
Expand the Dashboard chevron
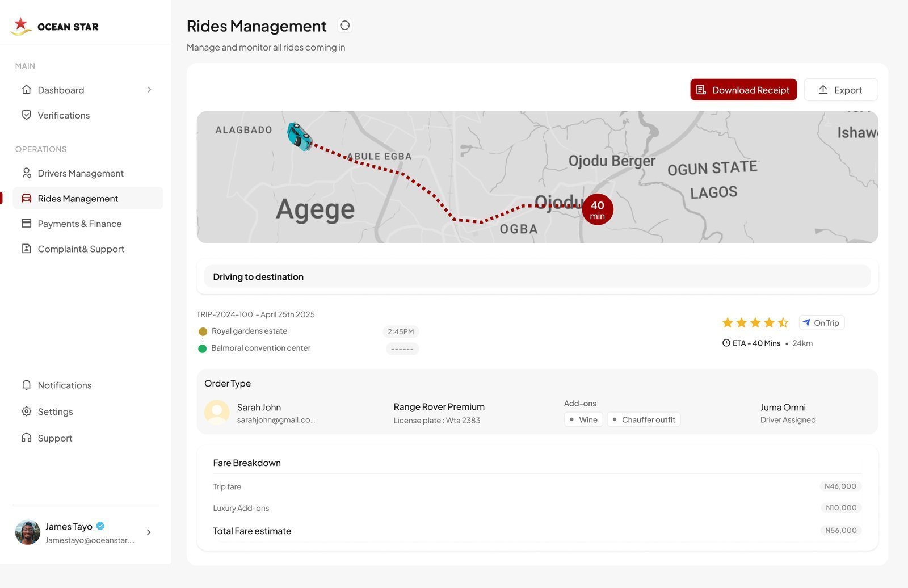tap(149, 90)
